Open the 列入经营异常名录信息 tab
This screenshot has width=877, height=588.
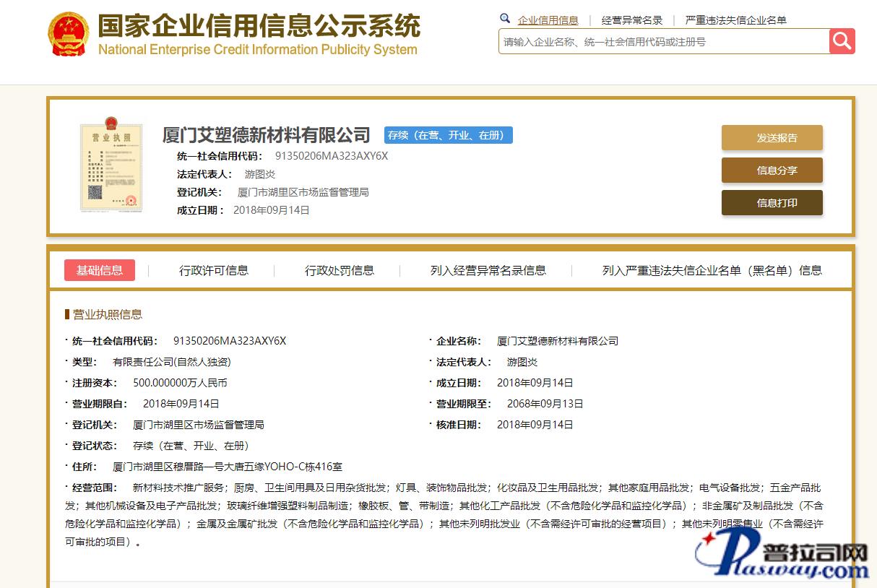488,270
